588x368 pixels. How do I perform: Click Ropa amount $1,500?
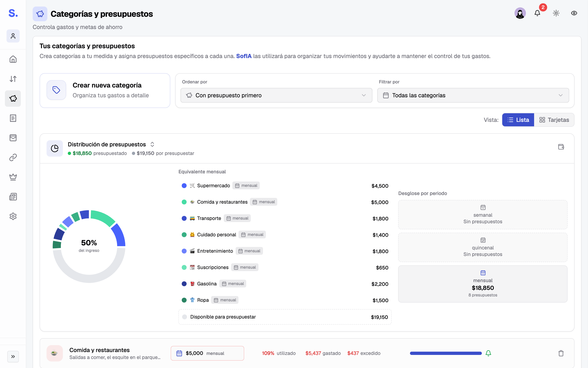380,300
